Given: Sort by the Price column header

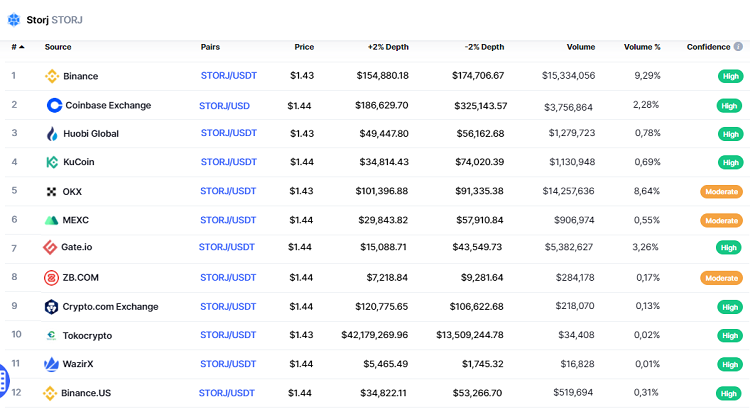Looking at the screenshot, I should tap(304, 47).
